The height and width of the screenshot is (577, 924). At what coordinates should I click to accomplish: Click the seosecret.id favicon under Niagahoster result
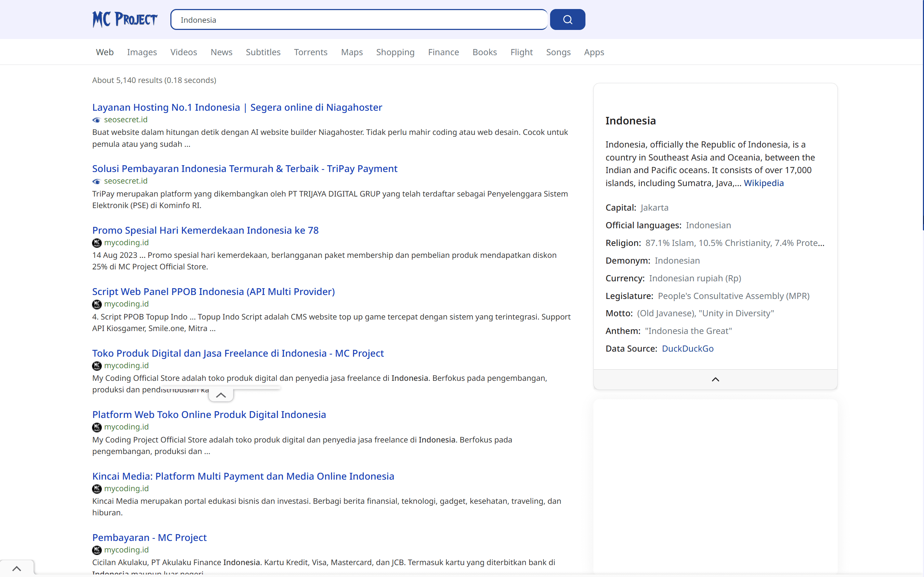[96, 119]
